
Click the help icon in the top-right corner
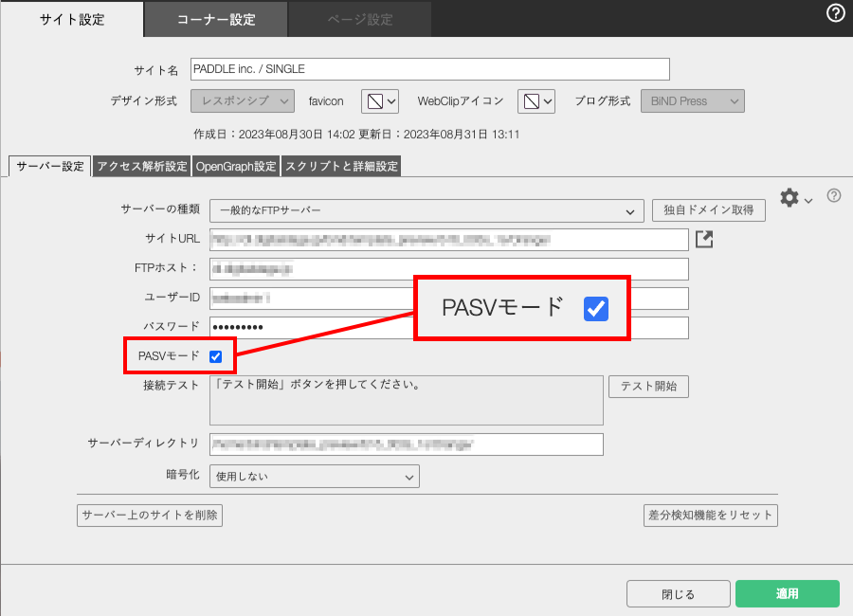point(835,13)
